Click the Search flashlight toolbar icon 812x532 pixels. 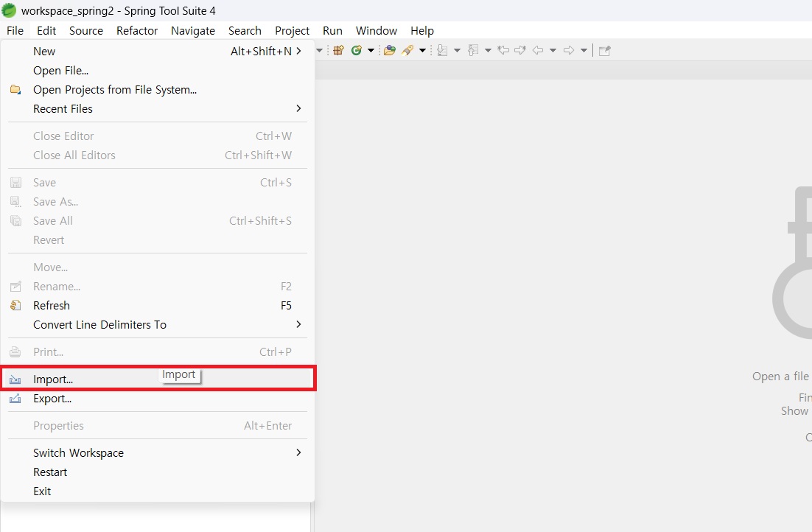407,50
